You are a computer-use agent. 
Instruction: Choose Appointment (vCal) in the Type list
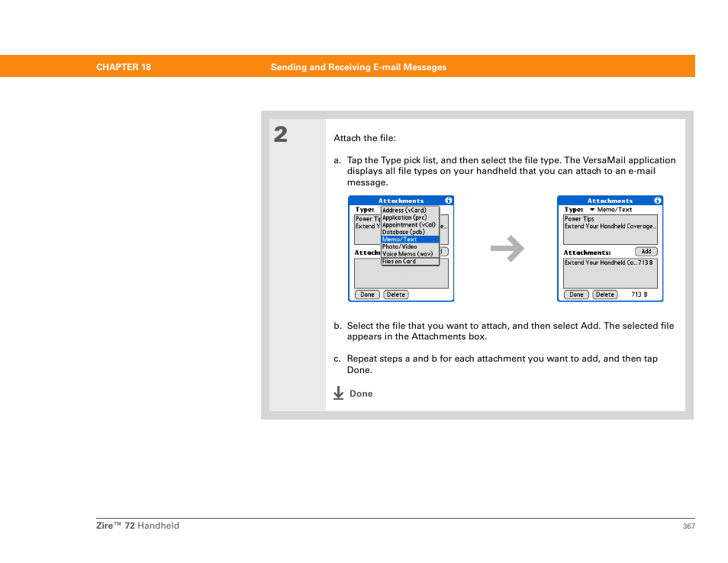(x=408, y=225)
